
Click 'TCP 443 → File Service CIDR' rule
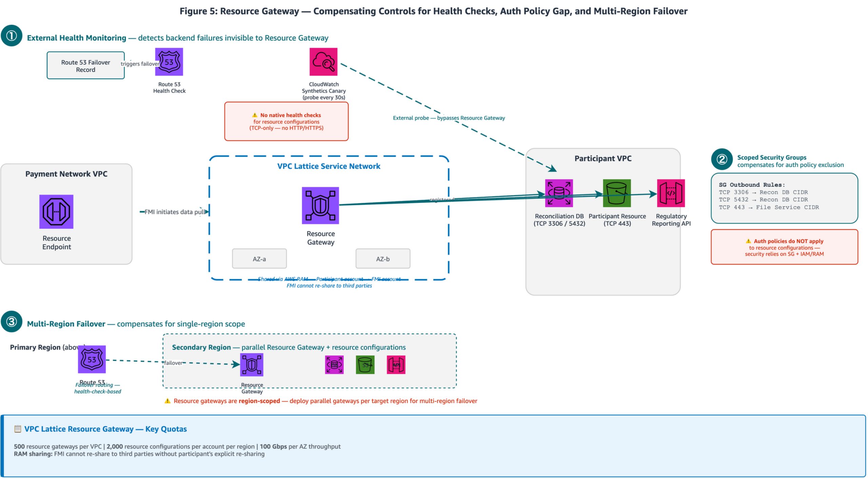pyautogui.click(x=768, y=207)
